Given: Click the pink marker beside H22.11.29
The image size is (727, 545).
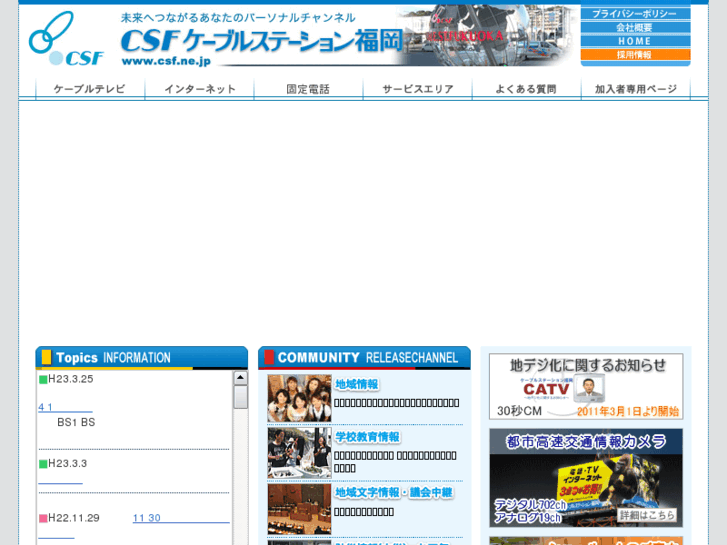Looking at the screenshot, I should click(43, 519).
